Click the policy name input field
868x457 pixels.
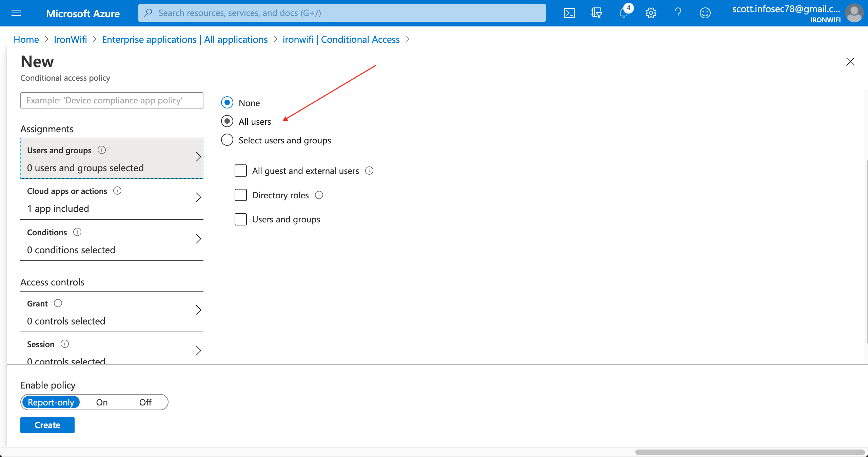tap(112, 100)
